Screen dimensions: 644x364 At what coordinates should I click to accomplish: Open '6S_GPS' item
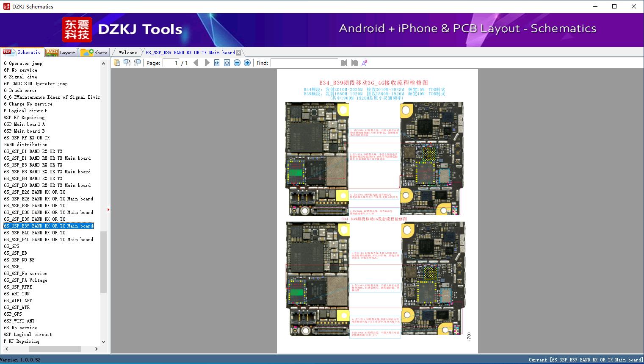[11, 246]
